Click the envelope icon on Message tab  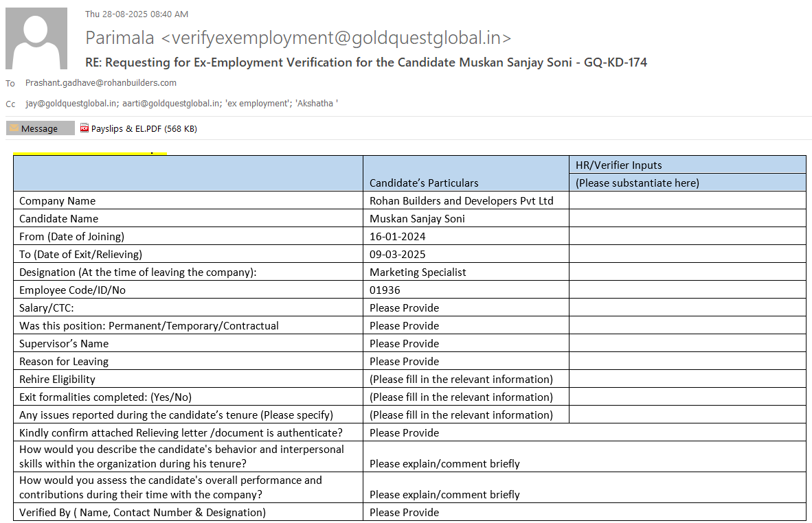coord(14,128)
